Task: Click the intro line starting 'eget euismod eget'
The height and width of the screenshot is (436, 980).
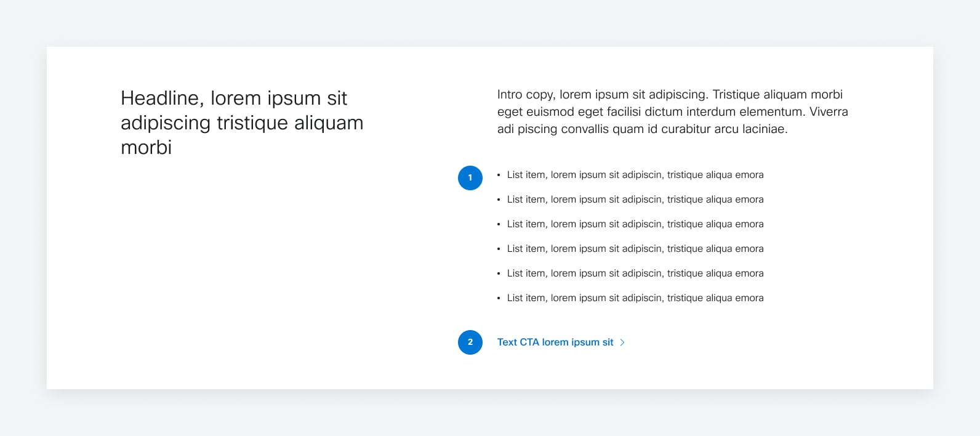Action: pos(673,111)
